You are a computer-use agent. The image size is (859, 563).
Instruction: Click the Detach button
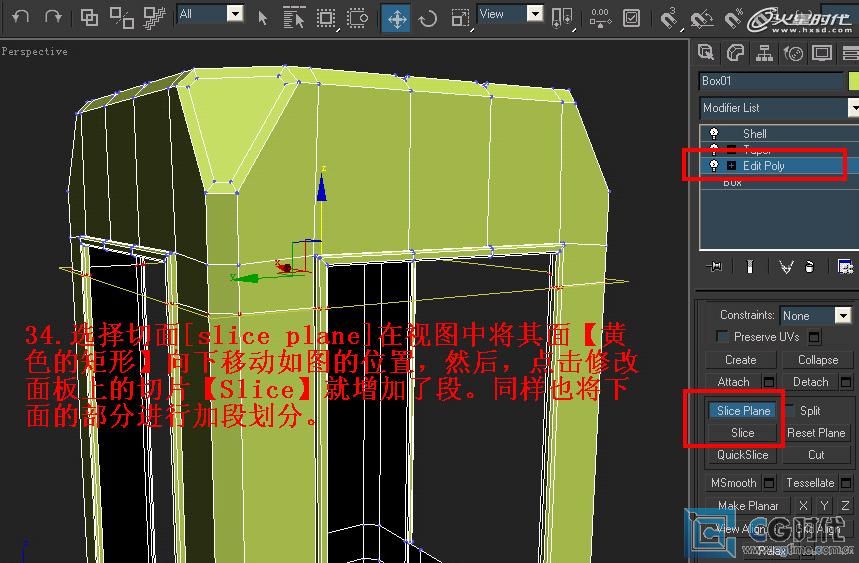pos(810,382)
